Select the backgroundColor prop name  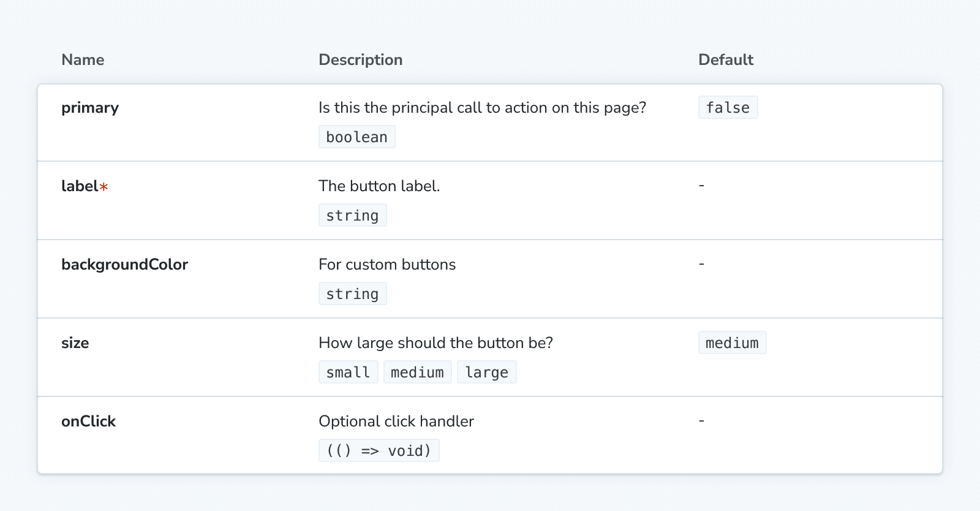click(124, 265)
